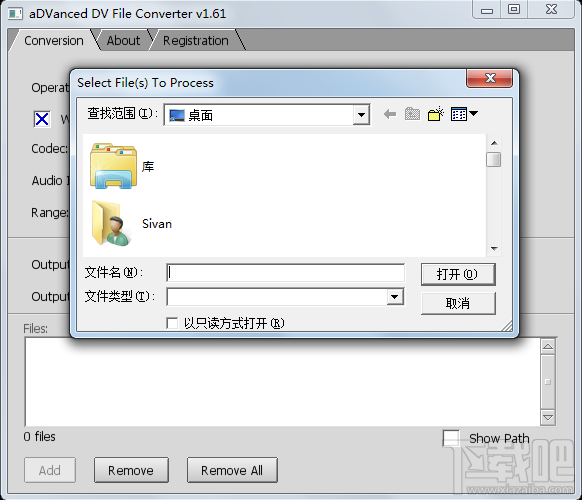Viewport: 582px width, 500px height.
Task: Go up one folder level icon
Action: (412, 114)
